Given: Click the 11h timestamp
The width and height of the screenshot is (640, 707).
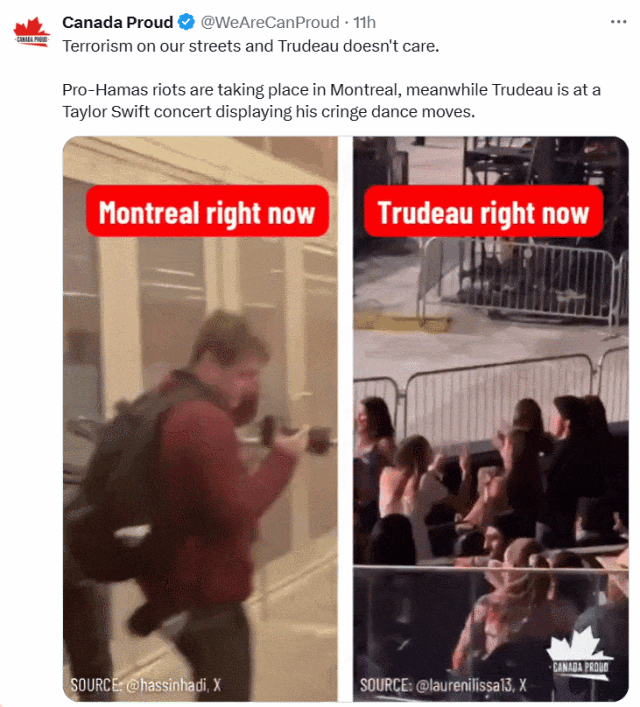Looking at the screenshot, I should coord(364,22).
